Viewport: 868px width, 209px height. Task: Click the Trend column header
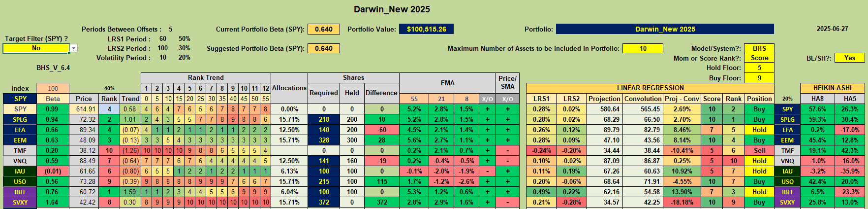130,99
